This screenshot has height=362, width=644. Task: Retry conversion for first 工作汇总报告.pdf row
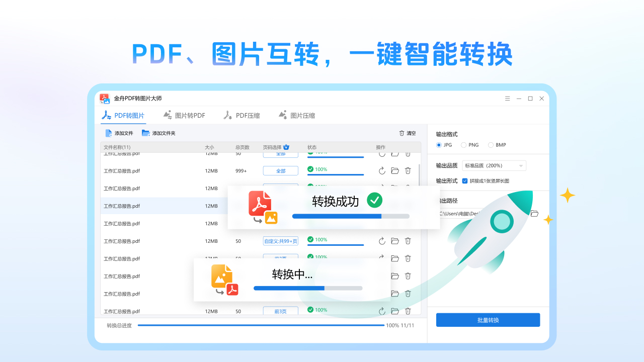coord(382,154)
